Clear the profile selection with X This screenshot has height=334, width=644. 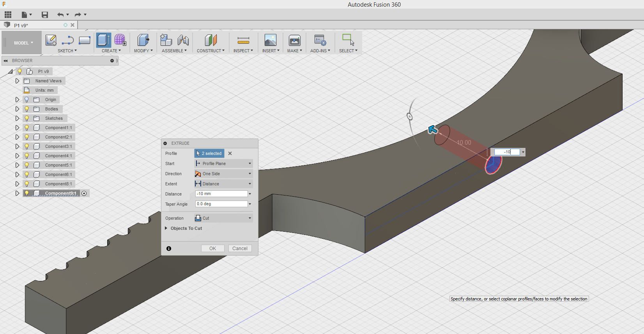[230, 153]
